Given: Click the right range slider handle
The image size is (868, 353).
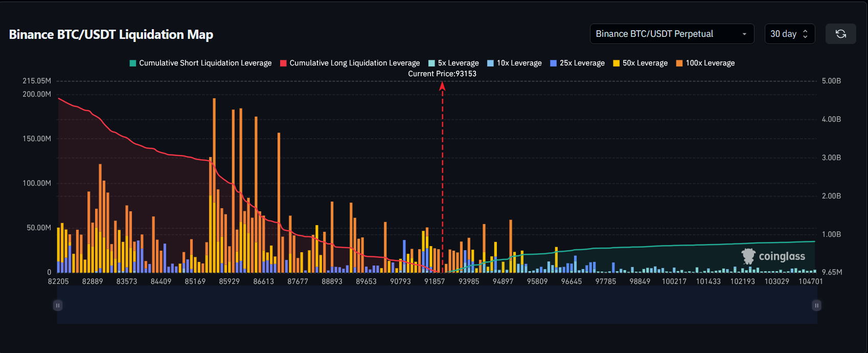Looking at the screenshot, I should pyautogui.click(x=816, y=305).
